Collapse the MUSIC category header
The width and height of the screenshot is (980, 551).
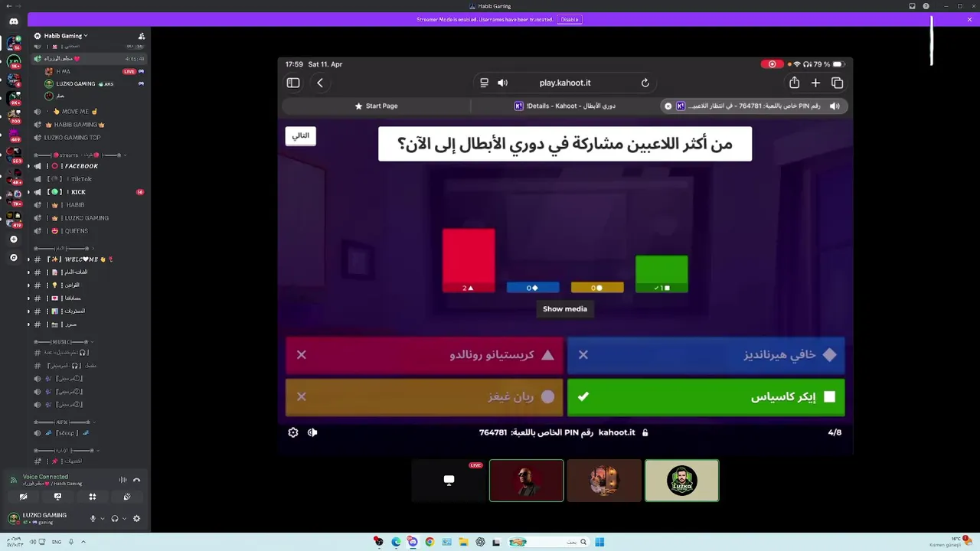63,342
